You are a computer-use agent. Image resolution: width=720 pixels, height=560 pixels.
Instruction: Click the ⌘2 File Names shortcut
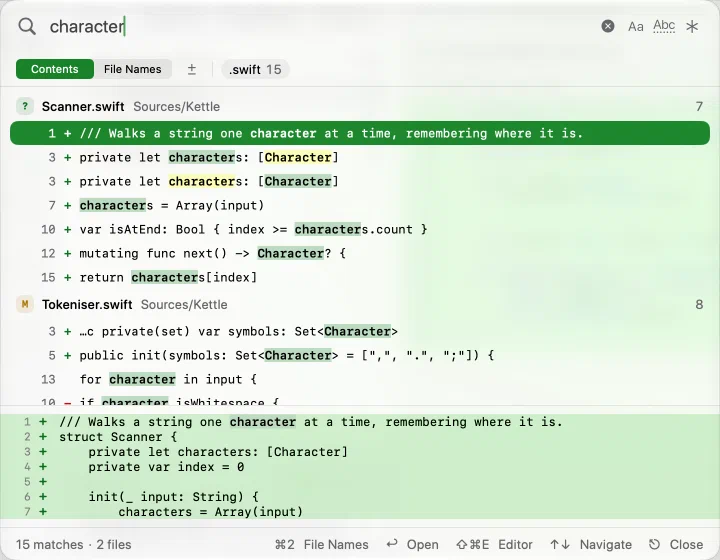click(321, 544)
